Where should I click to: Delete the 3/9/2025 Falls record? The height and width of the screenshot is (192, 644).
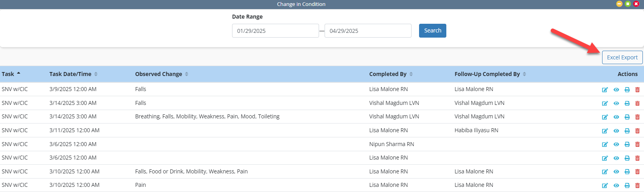(637, 89)
